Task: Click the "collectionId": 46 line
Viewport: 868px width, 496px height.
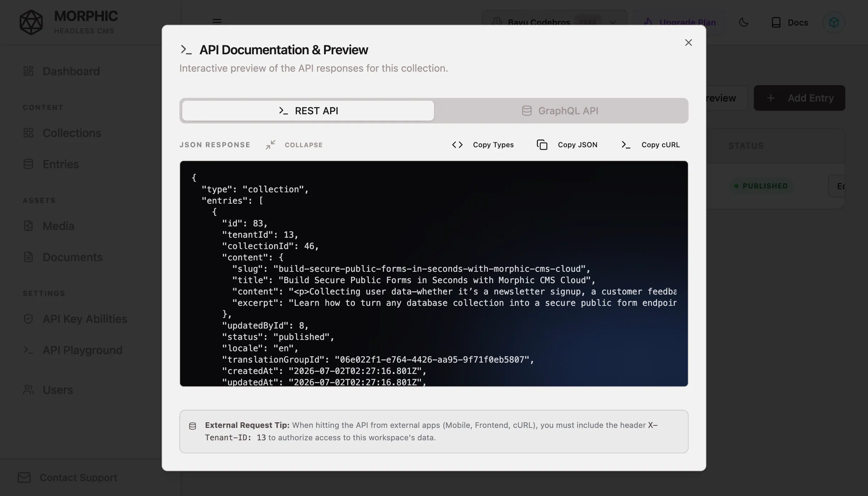Action: pos(270,246)
